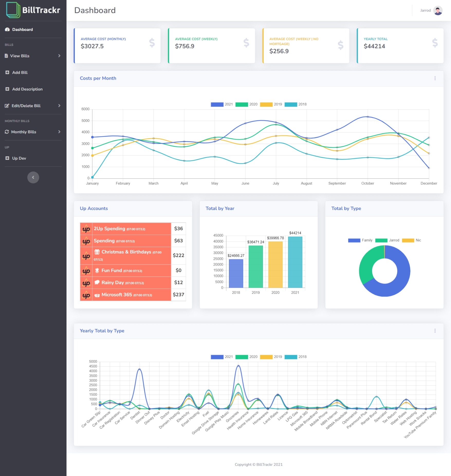Open Costs per Month options menu
Viewport: 451px width, 476px height.
(435, 78)
